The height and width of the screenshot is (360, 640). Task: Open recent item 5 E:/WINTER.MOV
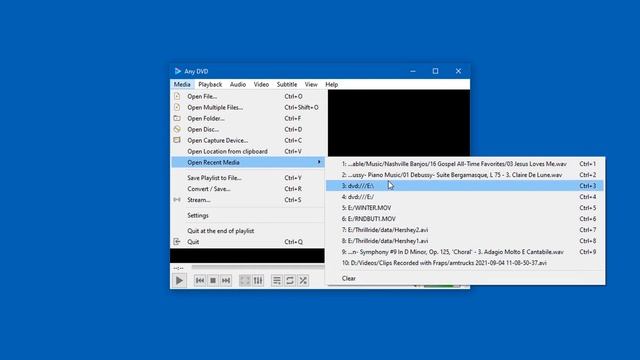point(465,208)
